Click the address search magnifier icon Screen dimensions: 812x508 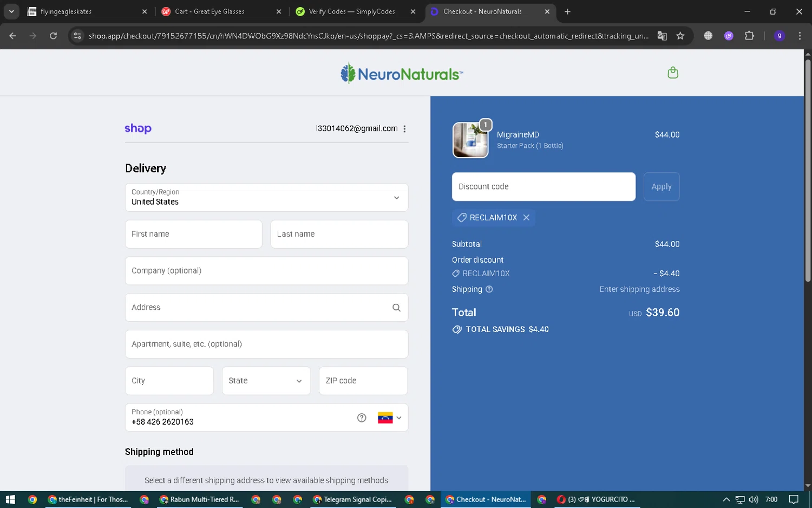396,308
